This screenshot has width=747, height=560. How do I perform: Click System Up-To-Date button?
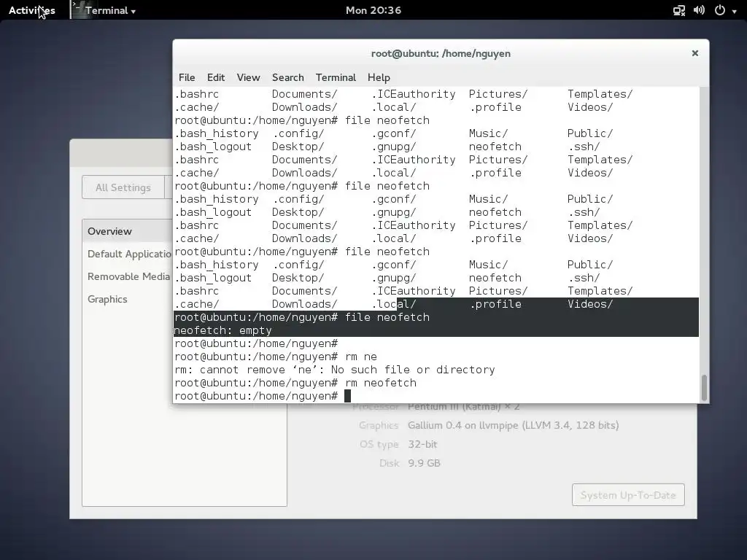point(628,495)
